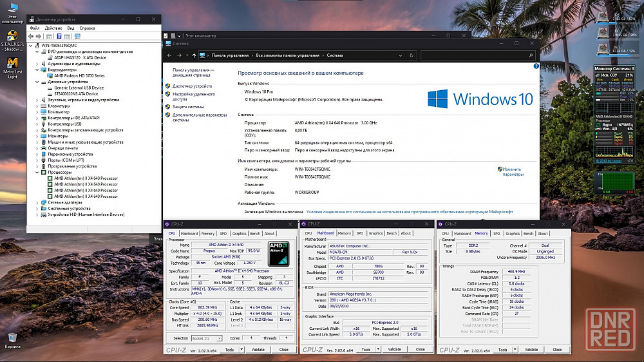Expand the Сетевые адаптеры node
Viewport: 644px width, 362px height.
37,202
